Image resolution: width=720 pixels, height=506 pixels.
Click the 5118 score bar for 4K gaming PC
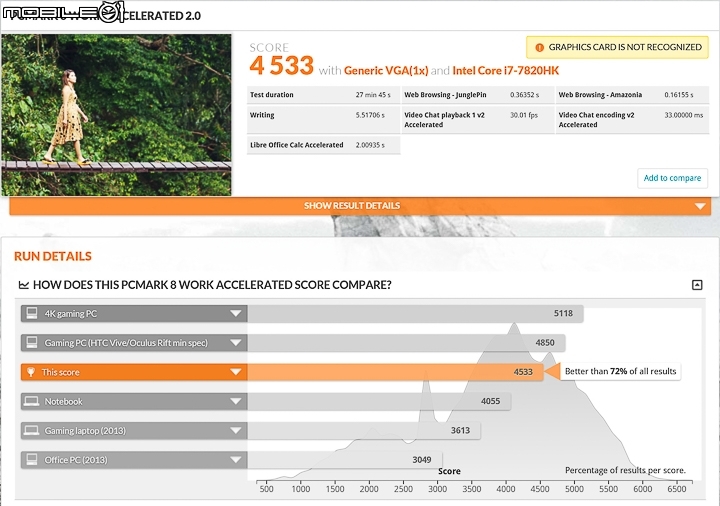coord(415,314)
